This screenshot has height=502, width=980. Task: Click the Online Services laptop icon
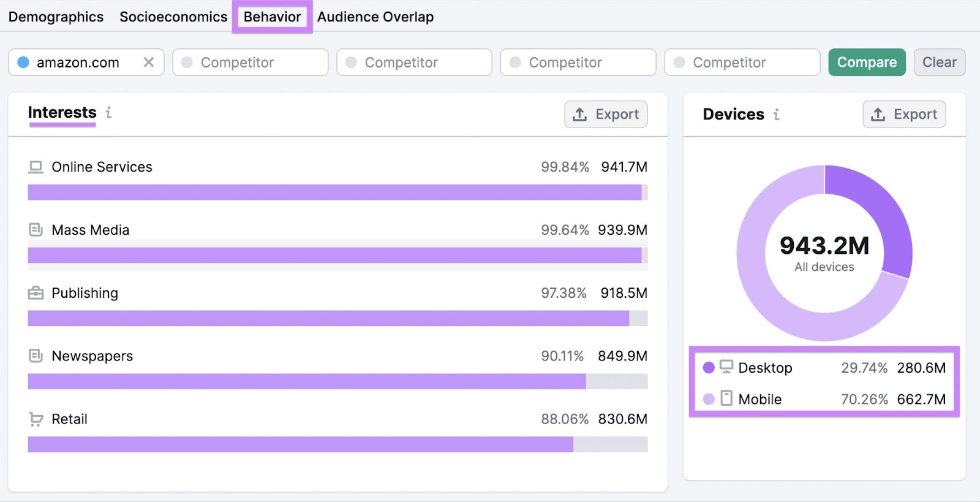36,167
